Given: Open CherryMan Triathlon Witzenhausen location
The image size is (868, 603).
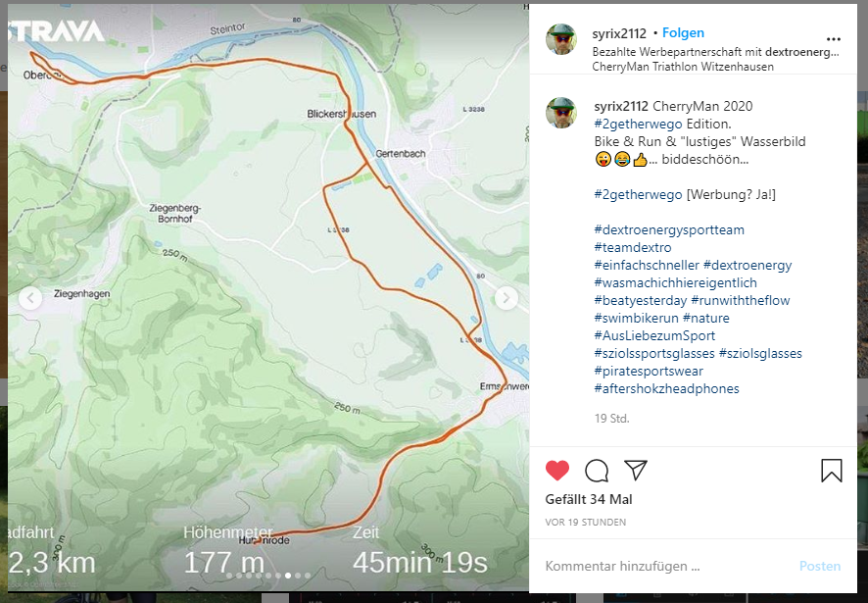Looking at the screenshot, I should pos(683,67).
